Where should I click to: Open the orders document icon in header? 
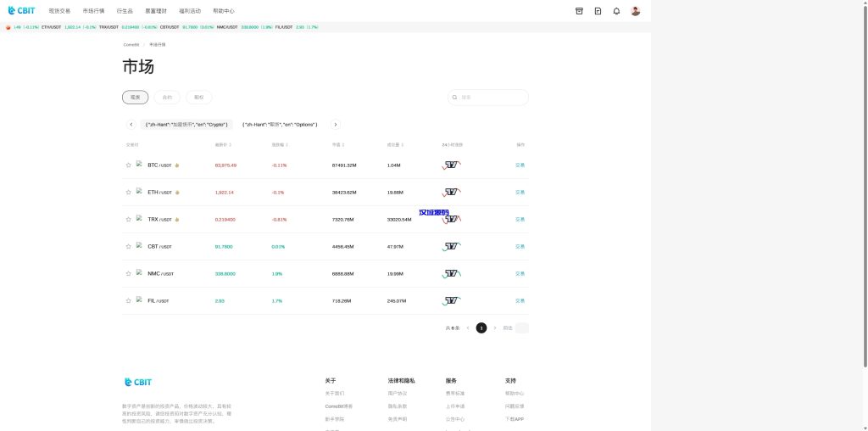598,11
